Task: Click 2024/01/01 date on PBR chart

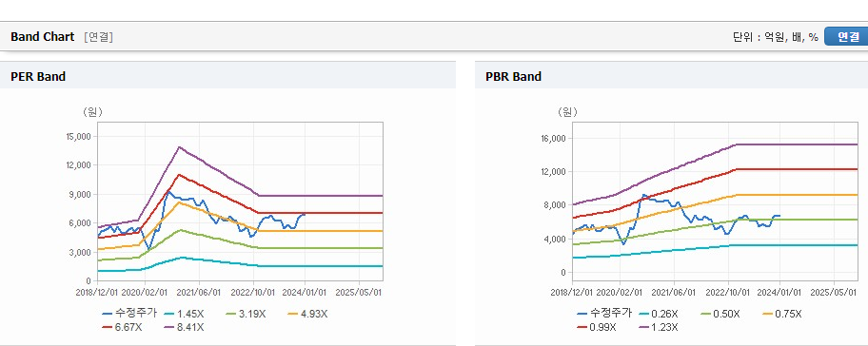Action: click(780, 292)
